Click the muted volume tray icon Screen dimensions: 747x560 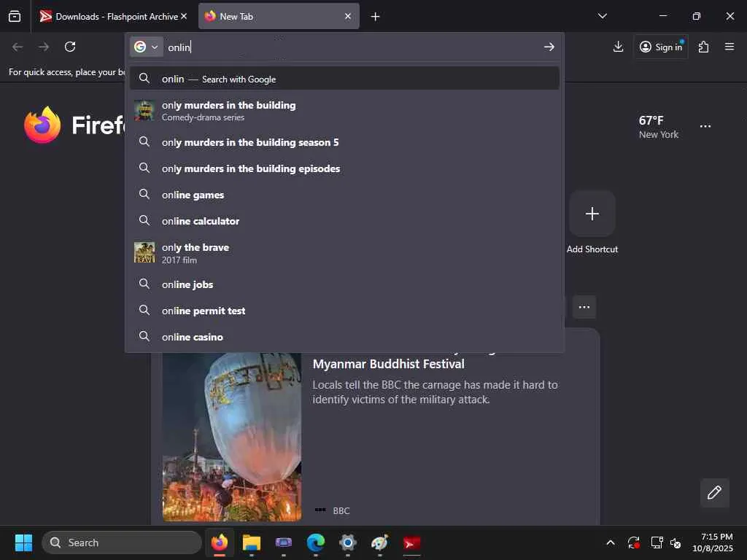point(676,542)
